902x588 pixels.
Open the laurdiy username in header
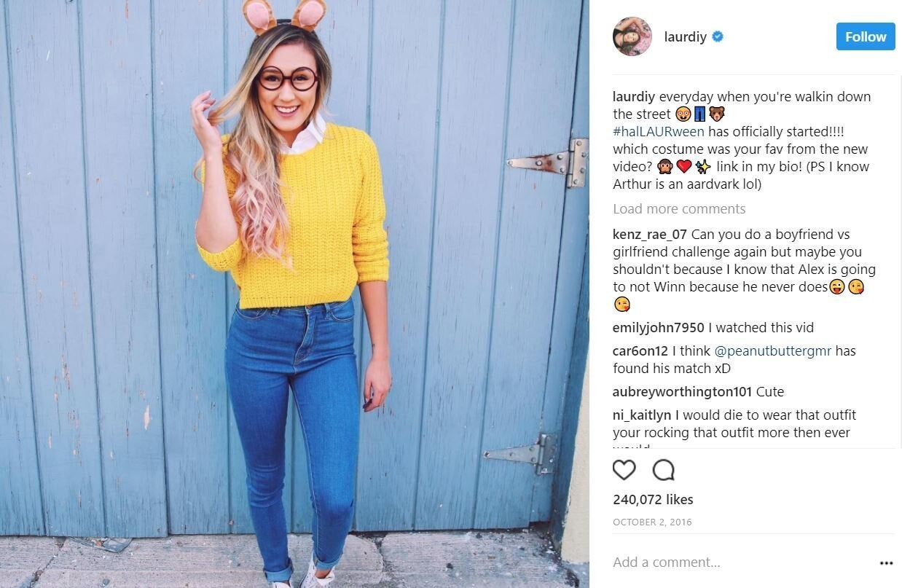pyautogui.click(x=685, y=36)
